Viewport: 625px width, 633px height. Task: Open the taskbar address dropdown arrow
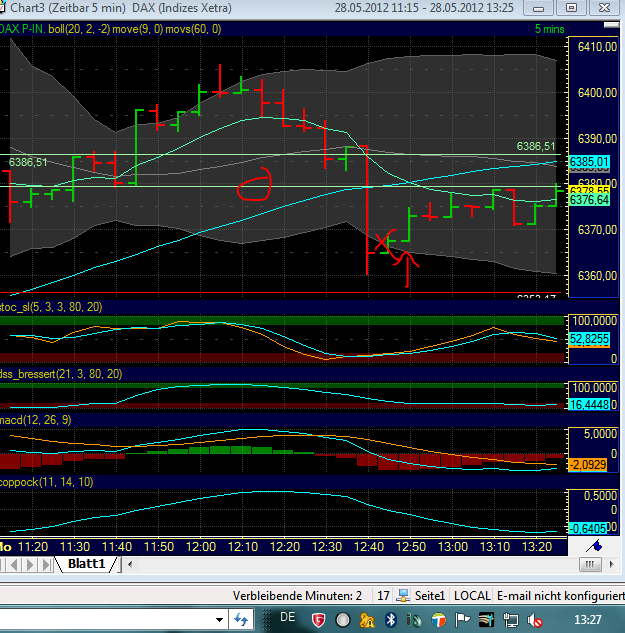pyautogui.click(x=219, y=620)
